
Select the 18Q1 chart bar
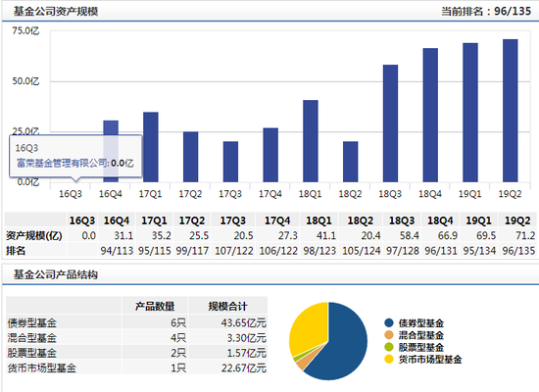(x=311, y=141)
